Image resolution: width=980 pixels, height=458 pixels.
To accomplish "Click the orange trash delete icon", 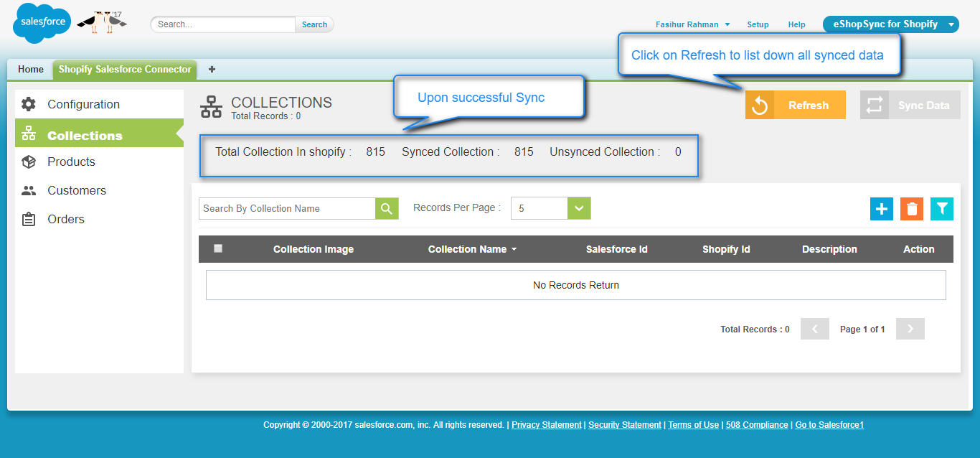I will click(912, 209).
